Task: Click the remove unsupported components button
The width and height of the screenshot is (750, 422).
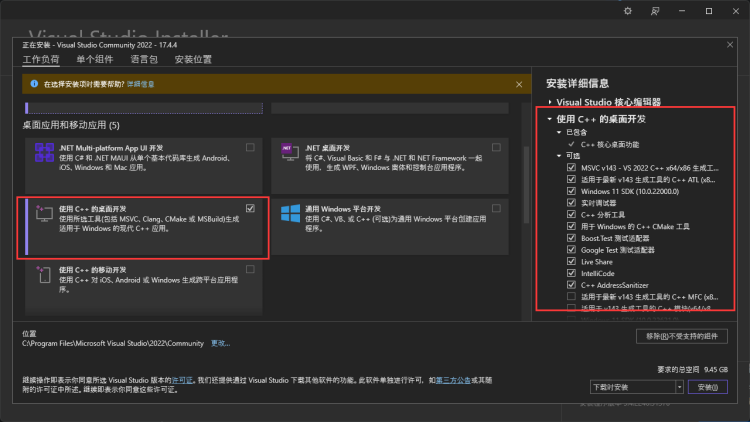Action: coord(682,336)
